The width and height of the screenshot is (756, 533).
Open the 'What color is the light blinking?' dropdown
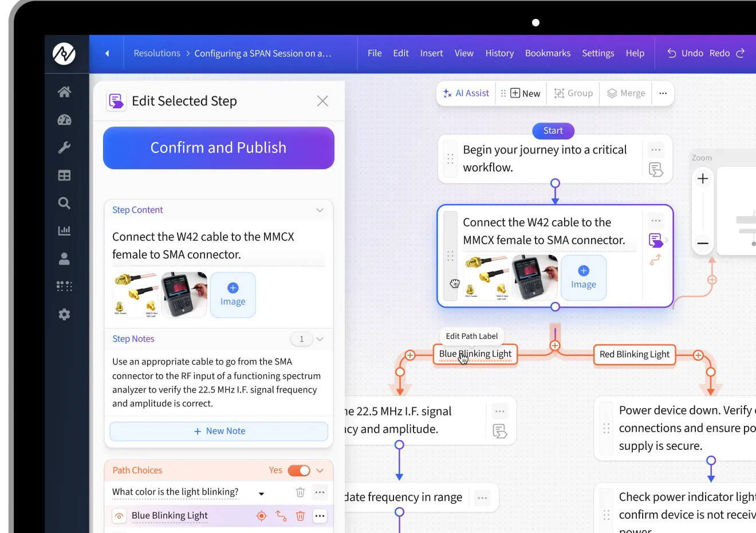(261, 493)
